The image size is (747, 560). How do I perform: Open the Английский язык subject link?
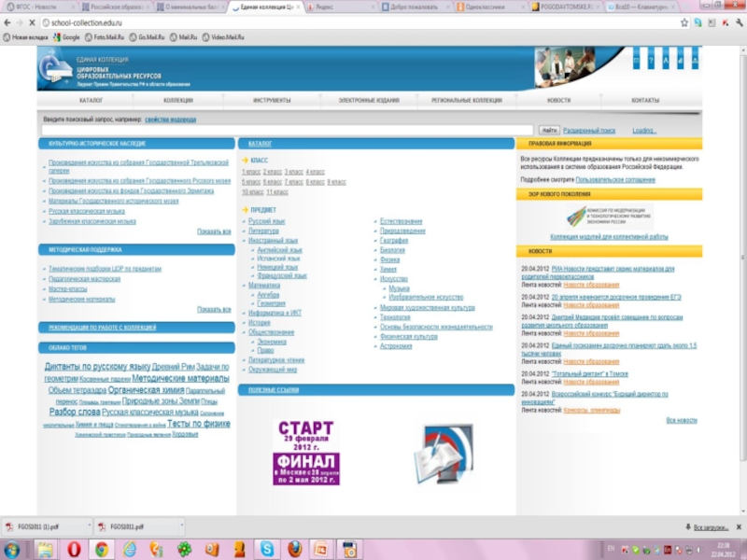(279, 250)
